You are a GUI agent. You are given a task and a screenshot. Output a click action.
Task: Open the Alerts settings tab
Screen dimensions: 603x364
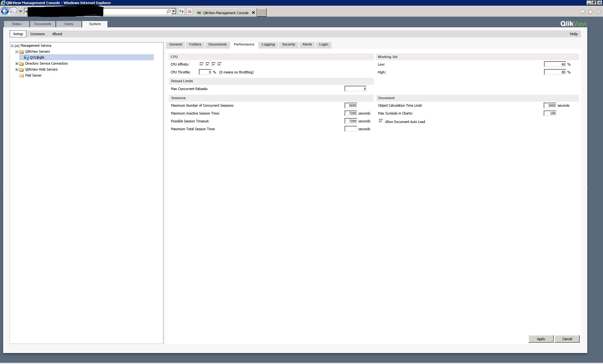tap(307, 45)
